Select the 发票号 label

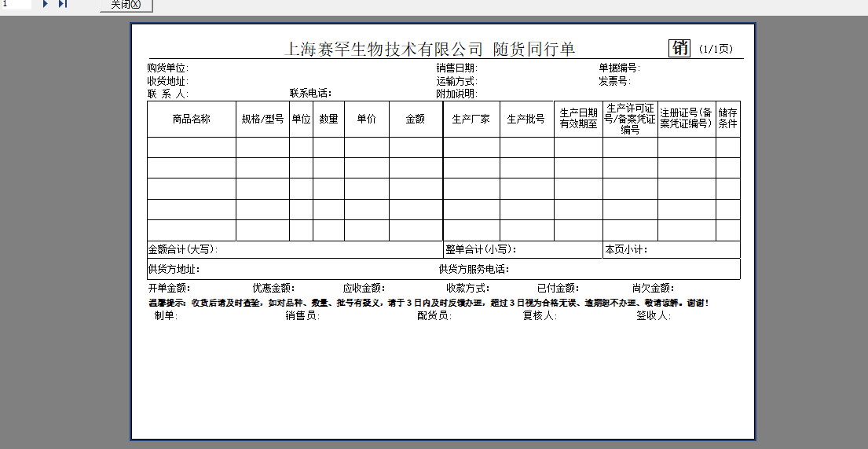[x=614, y=81]
